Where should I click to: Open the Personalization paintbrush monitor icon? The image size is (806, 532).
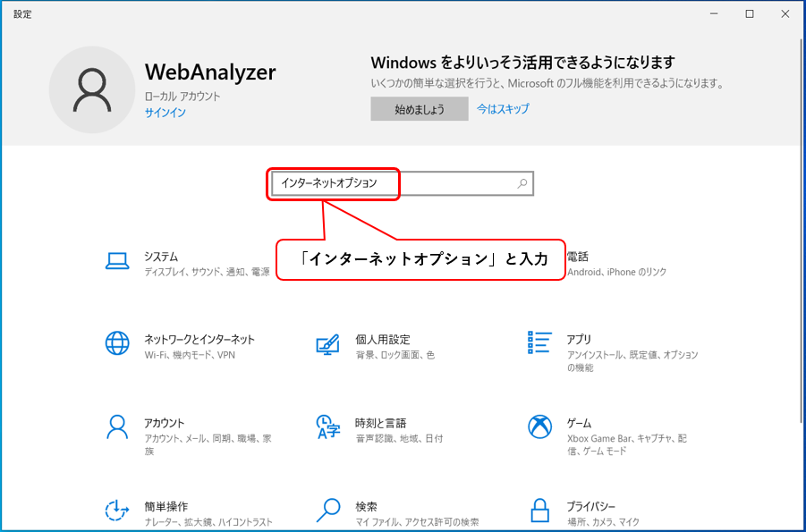327,344
